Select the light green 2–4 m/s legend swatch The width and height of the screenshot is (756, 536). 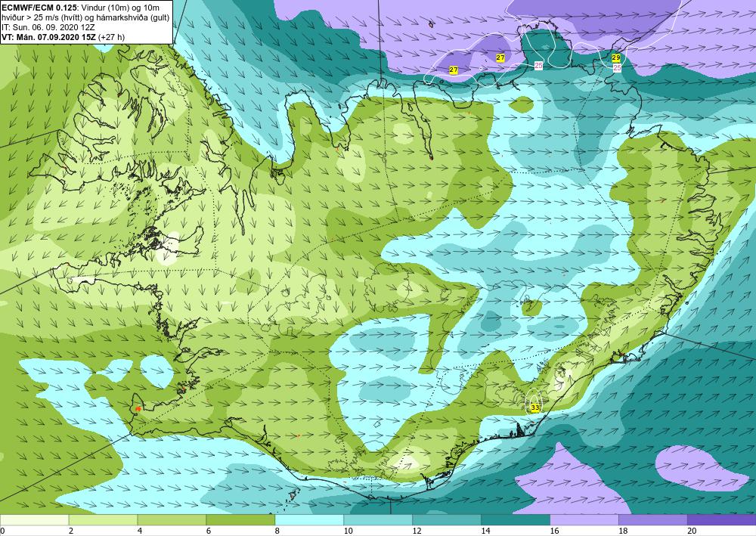pyautogui.click(x=103, y=520)
